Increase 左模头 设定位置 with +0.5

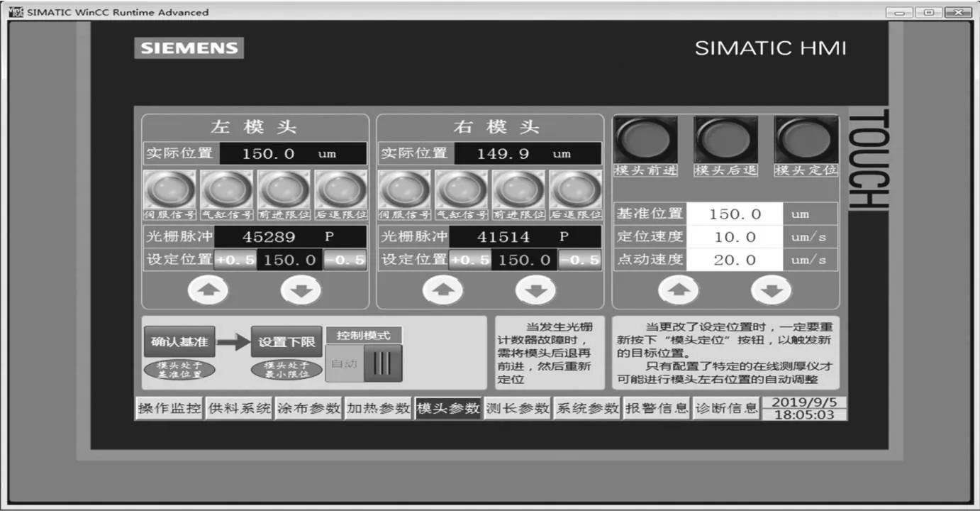(x=235, y=260)
